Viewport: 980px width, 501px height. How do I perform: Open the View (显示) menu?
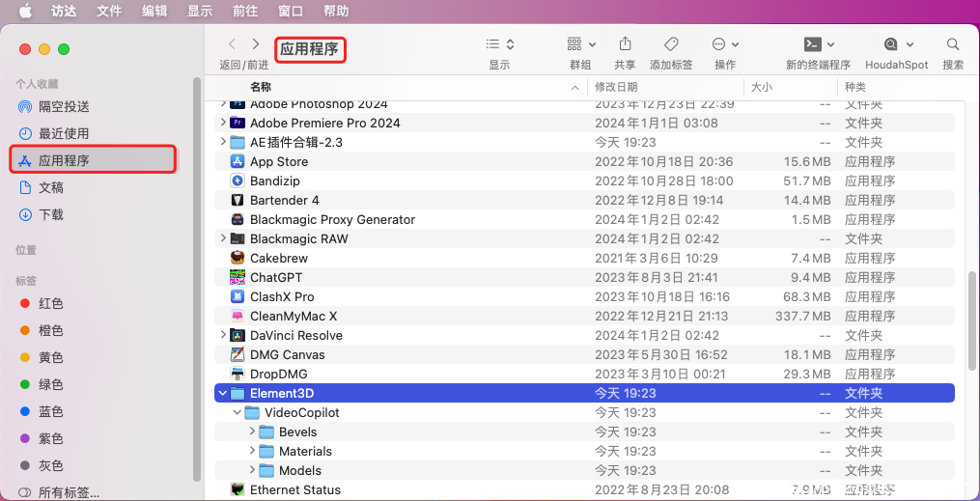click(200, 11)
